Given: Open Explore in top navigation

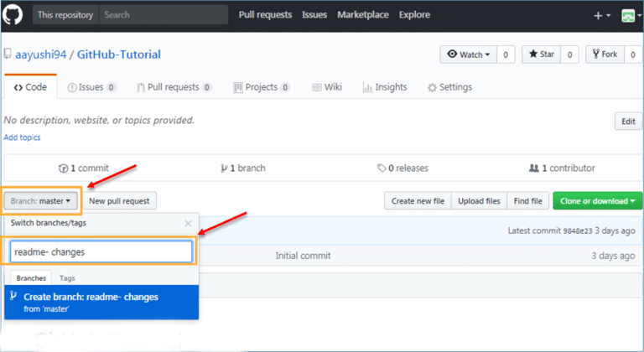Looking at the screenshot, I should click(414, 15).
